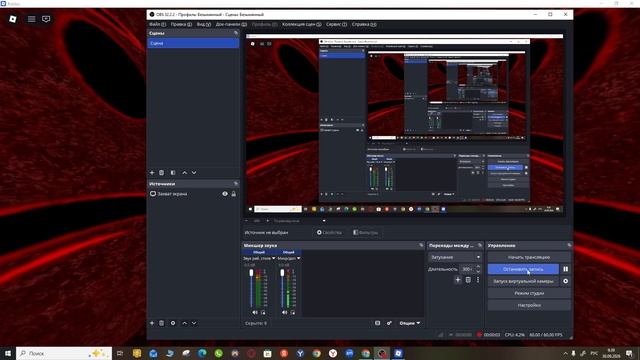Open the Коллекция сцен menu
This screenshot has height=360, width=640.
click(x=302, y=24)
